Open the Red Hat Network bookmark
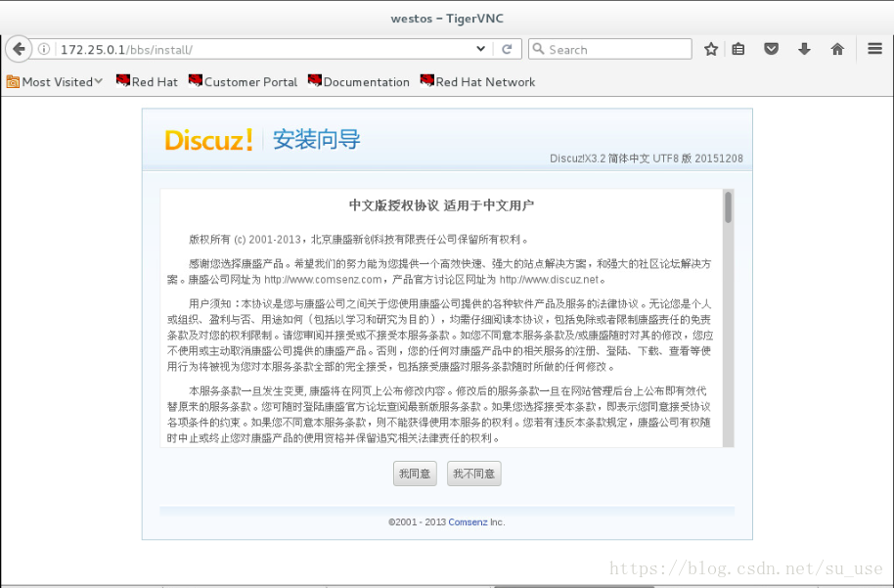 click(477, 81)
